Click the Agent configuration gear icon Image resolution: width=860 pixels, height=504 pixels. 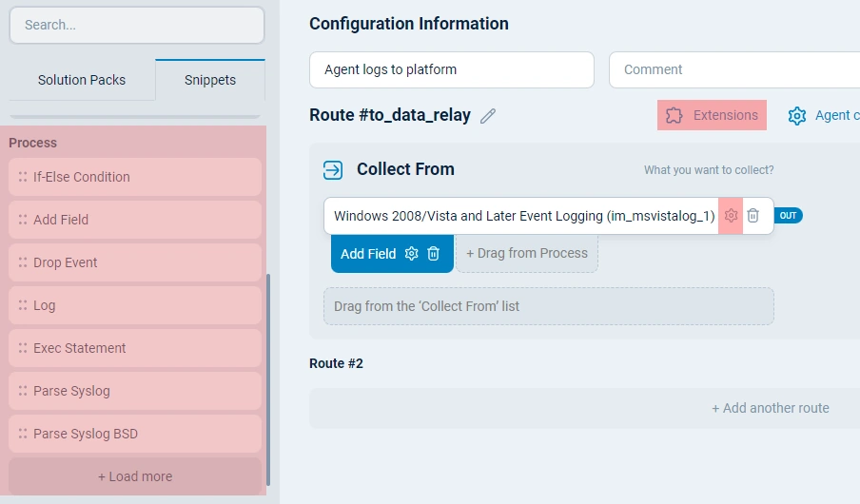point(797,115)
